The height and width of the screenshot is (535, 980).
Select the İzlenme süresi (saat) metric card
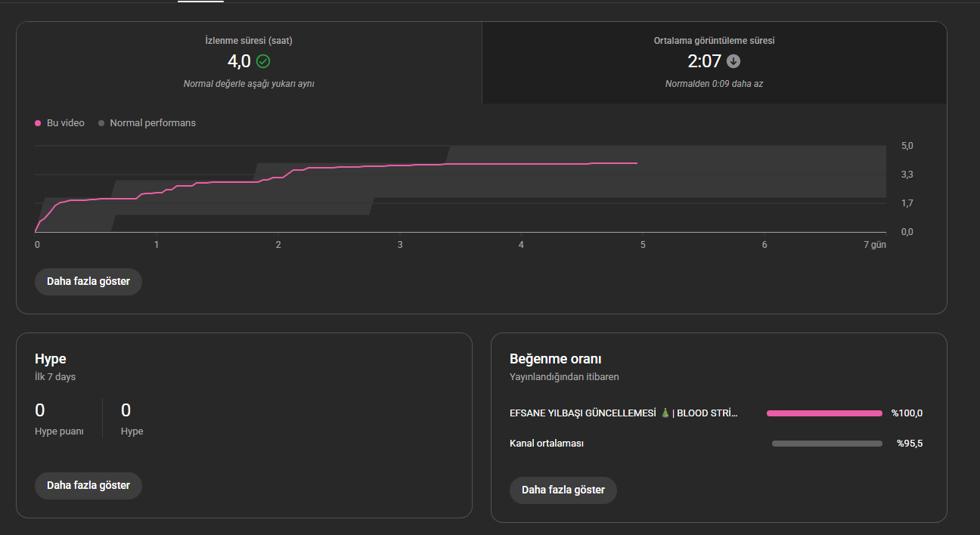pyautogui.click(x=249, y=63)
